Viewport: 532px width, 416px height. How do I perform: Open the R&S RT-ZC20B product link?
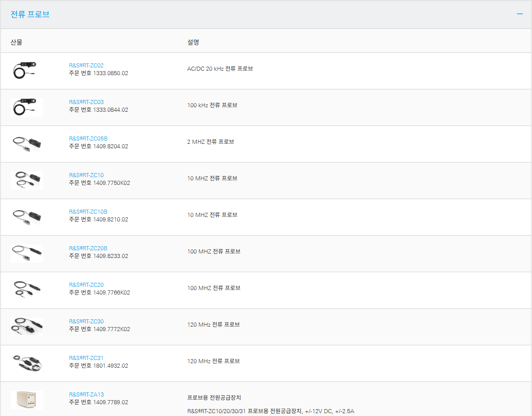(88, 248)
